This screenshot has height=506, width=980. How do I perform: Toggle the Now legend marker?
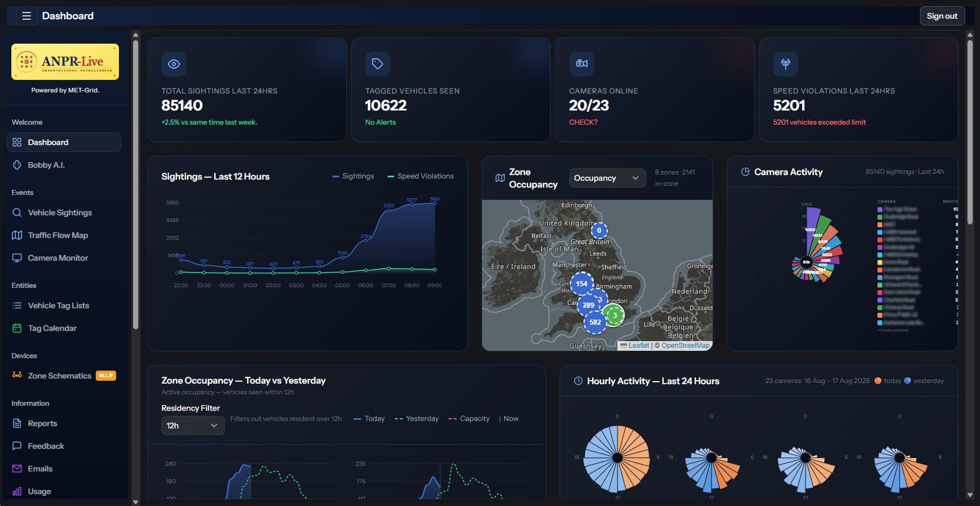point(509,419)
